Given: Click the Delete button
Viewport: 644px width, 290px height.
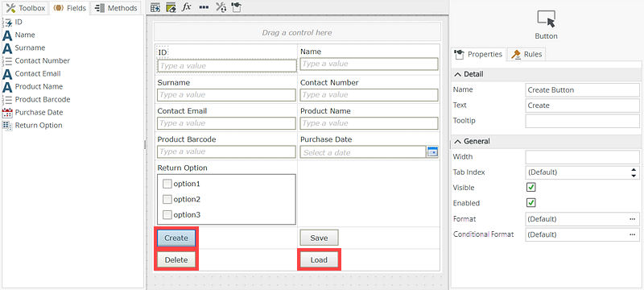Looking at the screenshot, I should (176, 259).
